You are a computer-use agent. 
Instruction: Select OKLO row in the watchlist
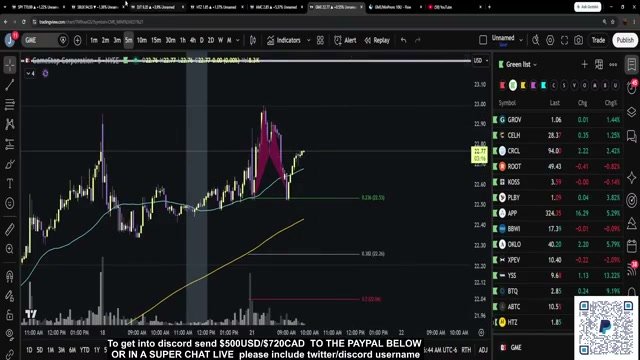(x=558, y=244)
